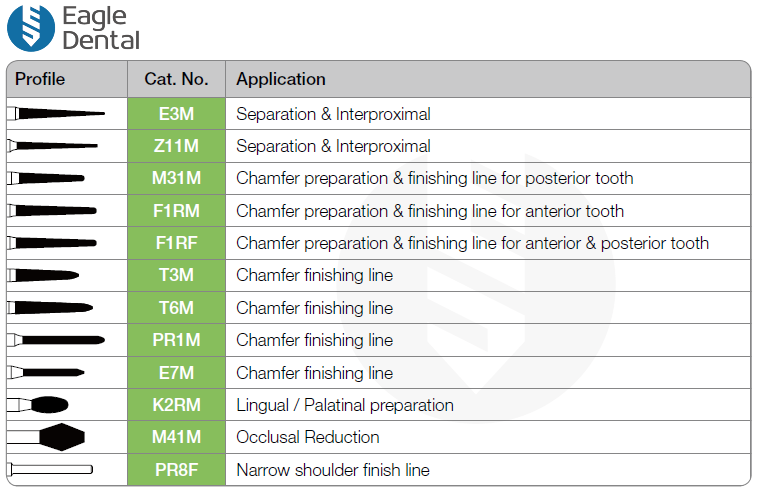Screen dimensions: 760x495
Task: Click the Profile column header
Action: [40, 79]
